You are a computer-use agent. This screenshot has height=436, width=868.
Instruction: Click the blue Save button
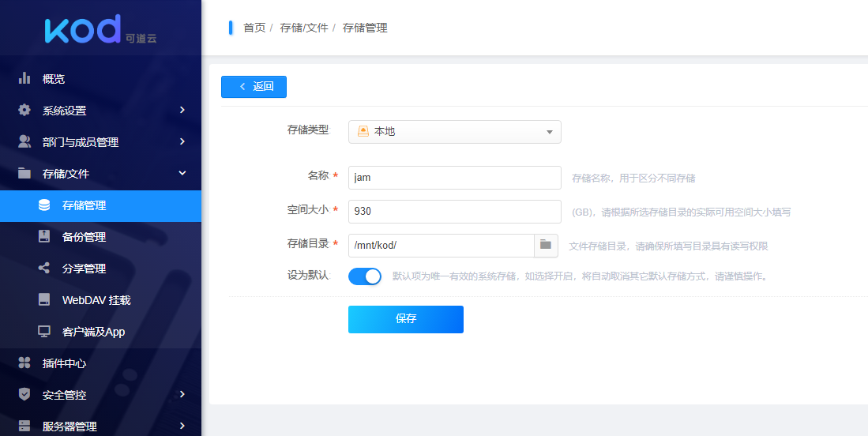(405, 319)
